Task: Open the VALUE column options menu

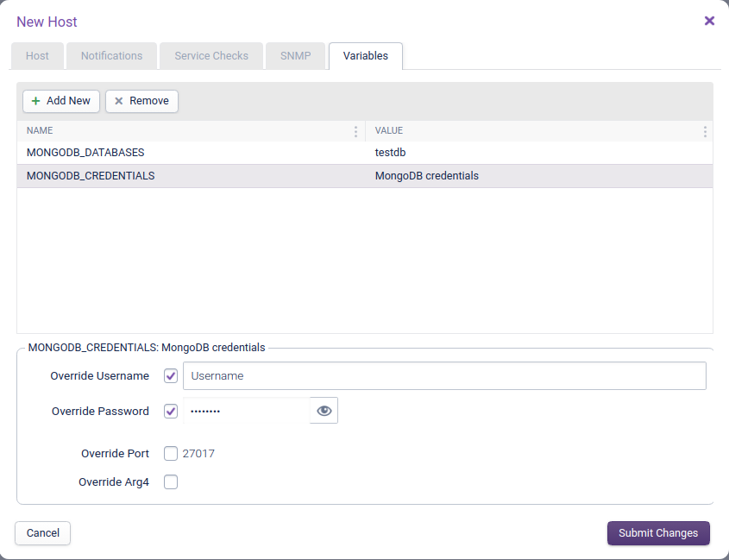Action: click(x=705, y=130)
